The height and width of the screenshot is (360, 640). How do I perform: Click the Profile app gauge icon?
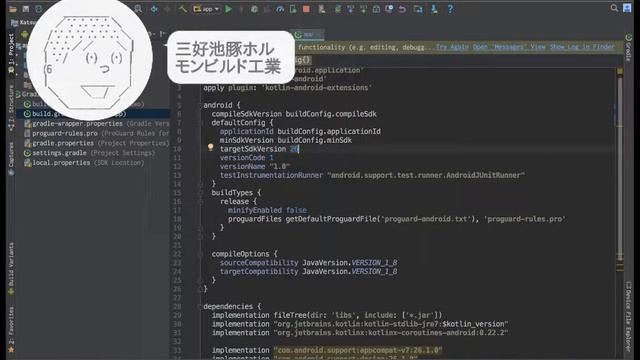coord(280,9)
